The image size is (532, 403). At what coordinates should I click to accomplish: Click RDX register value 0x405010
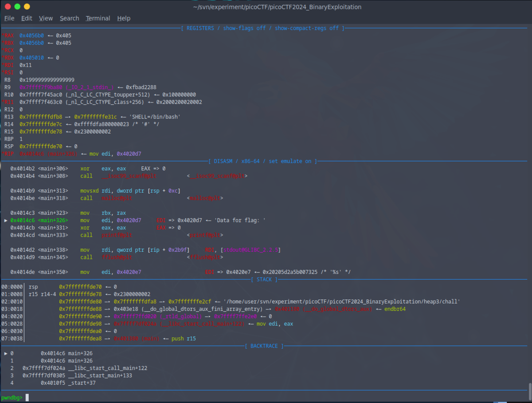[x=31, y=58]
